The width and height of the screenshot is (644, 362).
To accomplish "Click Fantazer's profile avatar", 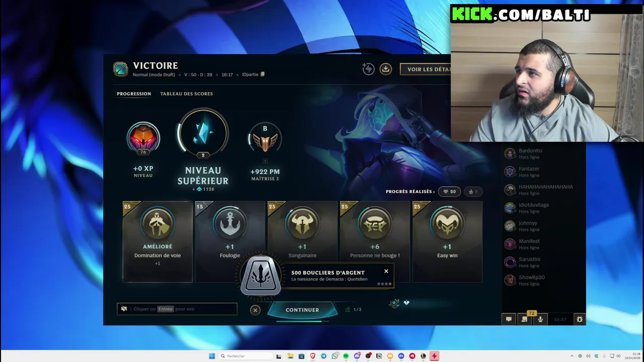I will pyautogui.click(x=510, y=171).
